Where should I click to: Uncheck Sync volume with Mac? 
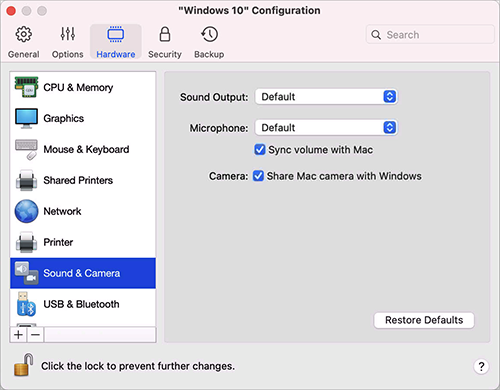coord(260,150)
